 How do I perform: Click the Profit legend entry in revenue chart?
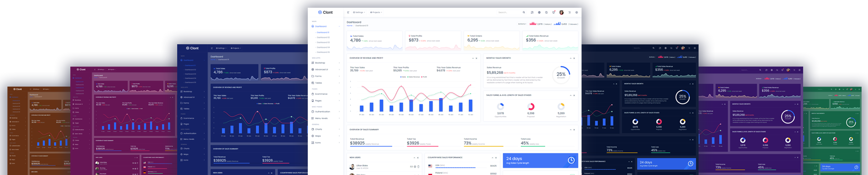click(x=424, y=77)
